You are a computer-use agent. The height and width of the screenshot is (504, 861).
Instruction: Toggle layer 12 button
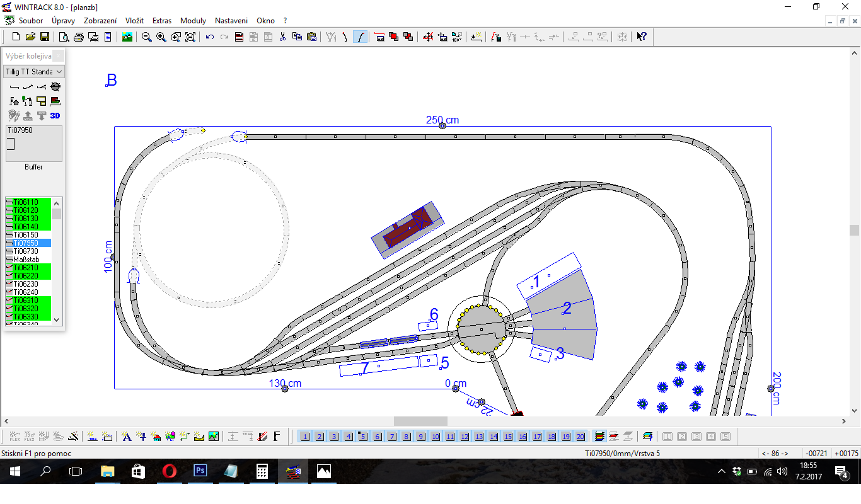465,437
